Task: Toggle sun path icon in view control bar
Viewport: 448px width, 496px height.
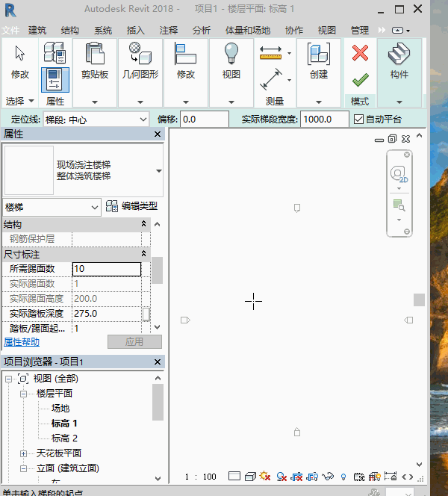Action: coord(266,477)
